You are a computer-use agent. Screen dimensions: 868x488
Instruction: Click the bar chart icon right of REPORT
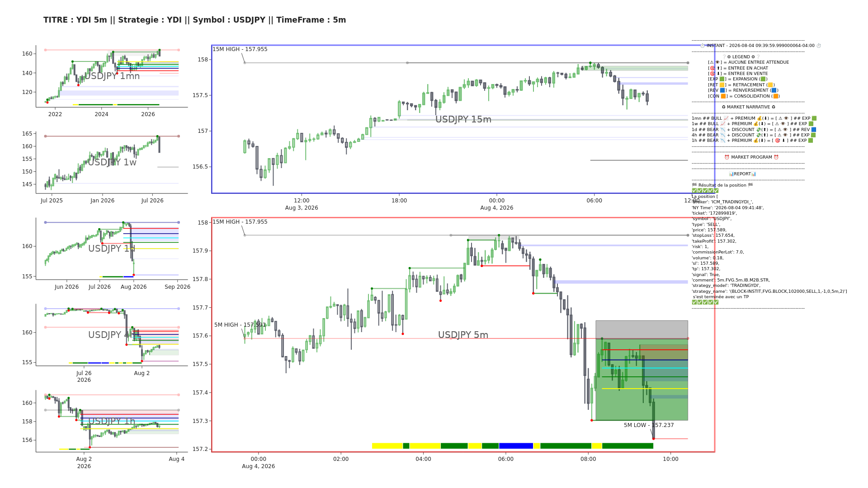[x=754, y=174]
